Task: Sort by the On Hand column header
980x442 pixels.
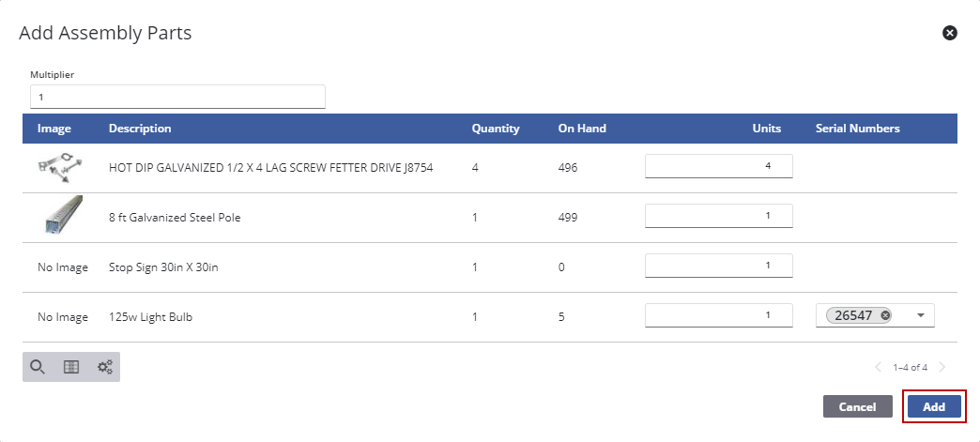Action: pos(582,129)
